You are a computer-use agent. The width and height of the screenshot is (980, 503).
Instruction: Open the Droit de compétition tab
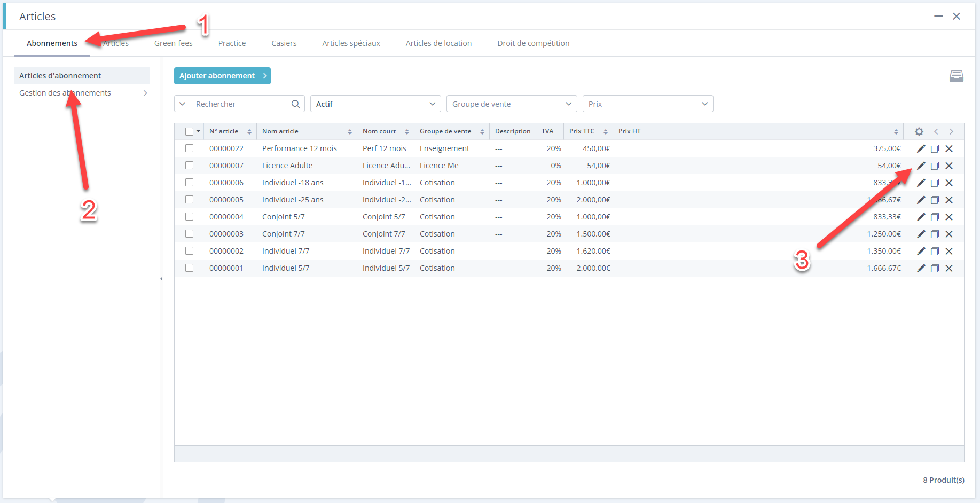coord(533,43)
